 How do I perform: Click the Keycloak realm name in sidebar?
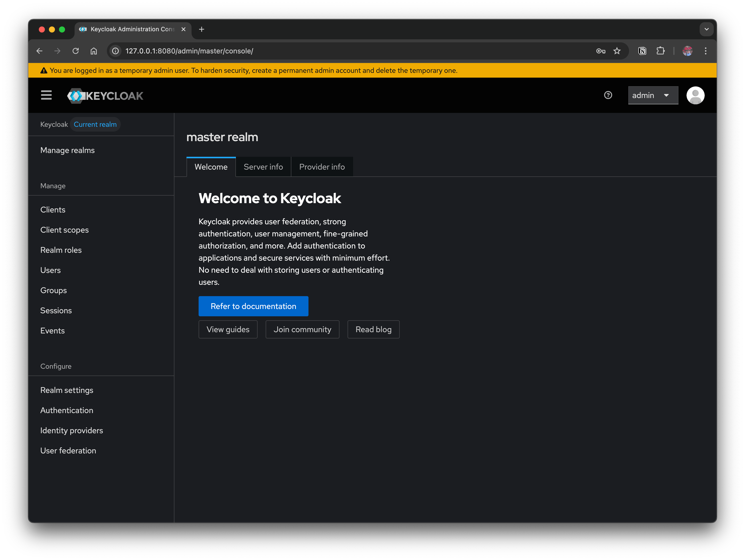click(x=54, y=124)
